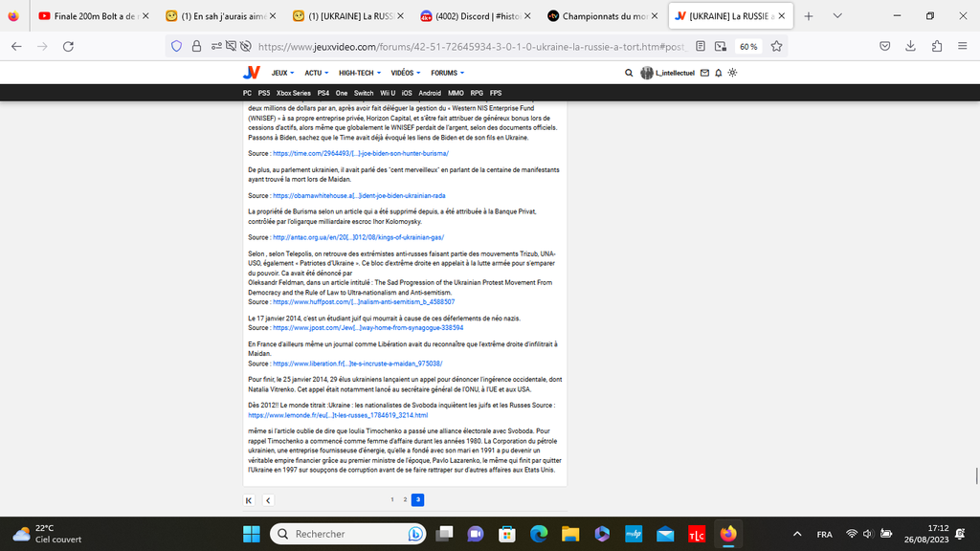Open the obamawhitehouse source link
This screenshot has height=551, width=980.
click(x=359, y=195)
